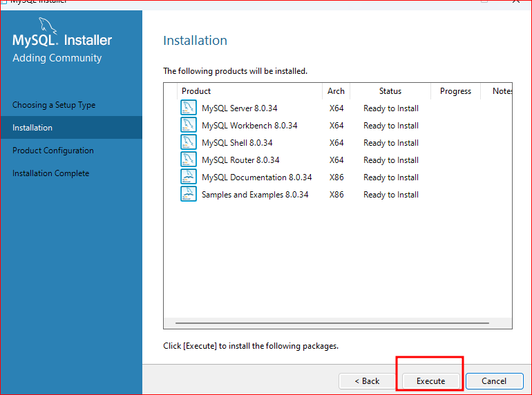Viewport: 532px width, 395px height.
Task: Click the X64 arch cell for MySQL Router
Action: 336,160
